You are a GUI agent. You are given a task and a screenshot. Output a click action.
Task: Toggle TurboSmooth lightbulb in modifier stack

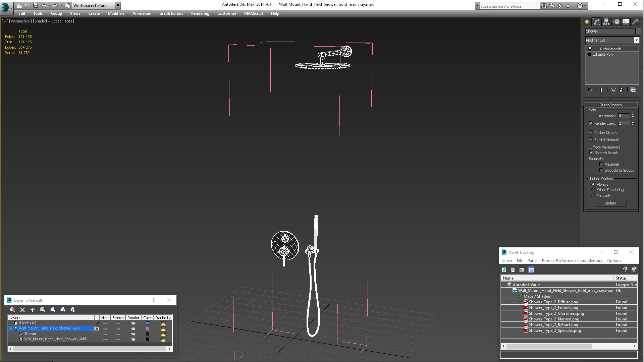(590, 49)
